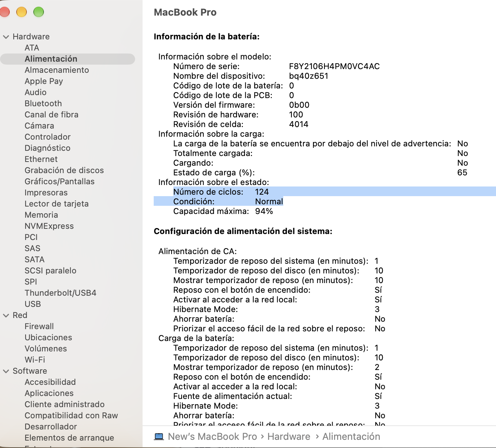The width and height of the screenshot is (496, 448).
Task: Click New's MacBook Pro in path bar
Action: pyautogui.click(x=212, y=436)
